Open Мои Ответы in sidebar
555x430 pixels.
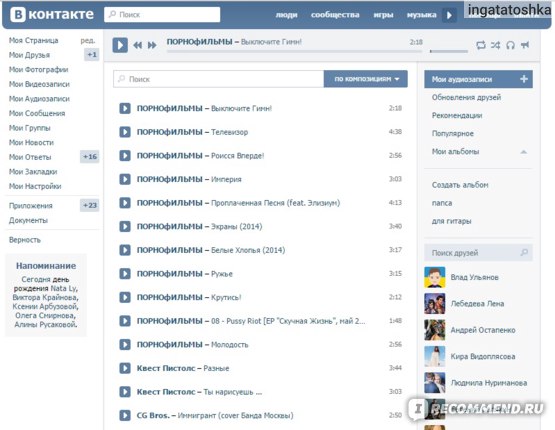(x=30, y=157)
